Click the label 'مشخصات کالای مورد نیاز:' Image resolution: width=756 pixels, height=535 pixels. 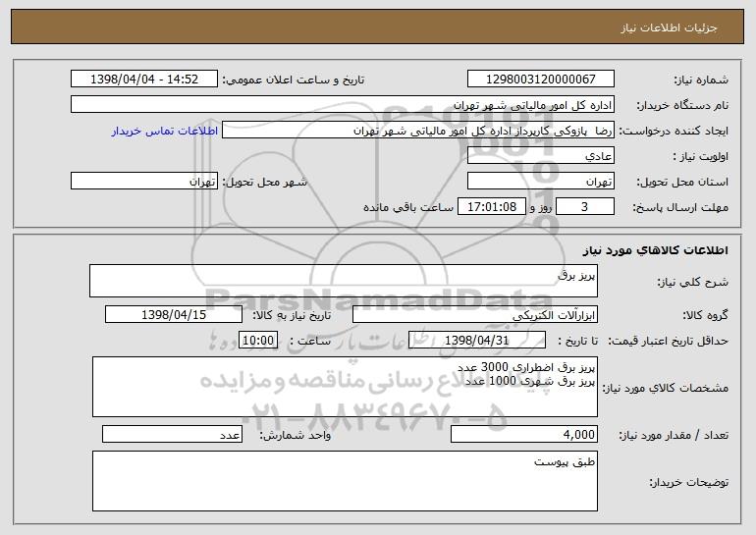[x=666, y=388]
